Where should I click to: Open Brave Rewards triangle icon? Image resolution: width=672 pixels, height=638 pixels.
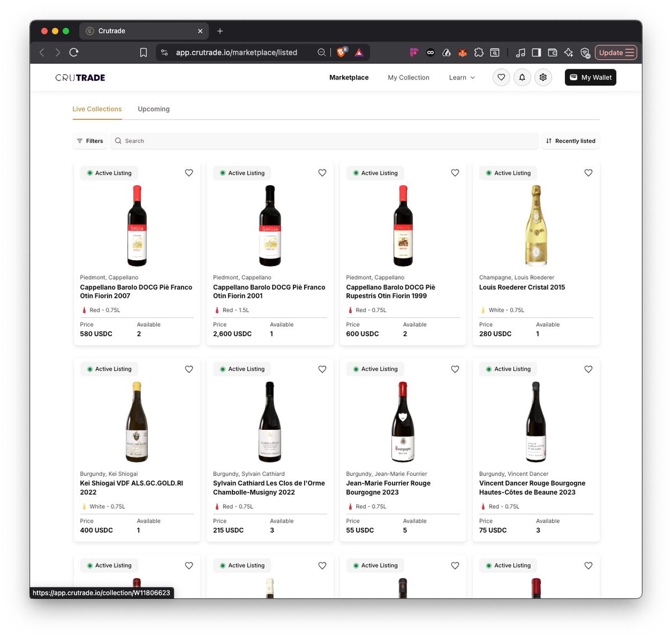coord(359,53)
